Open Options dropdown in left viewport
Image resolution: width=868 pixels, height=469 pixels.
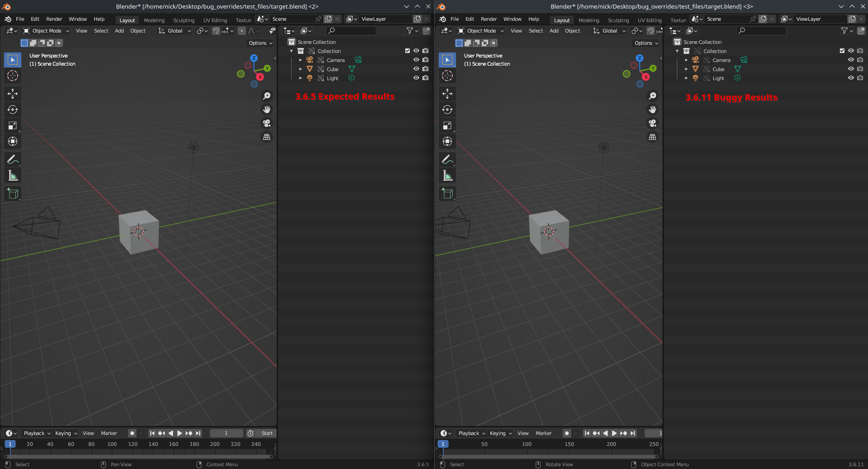click(x=260, y=43)
